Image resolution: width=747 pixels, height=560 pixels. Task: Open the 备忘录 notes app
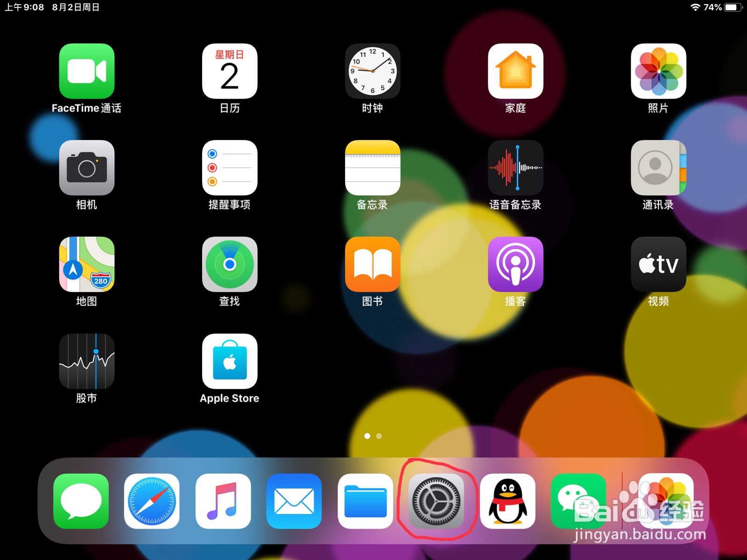(373, 168)
